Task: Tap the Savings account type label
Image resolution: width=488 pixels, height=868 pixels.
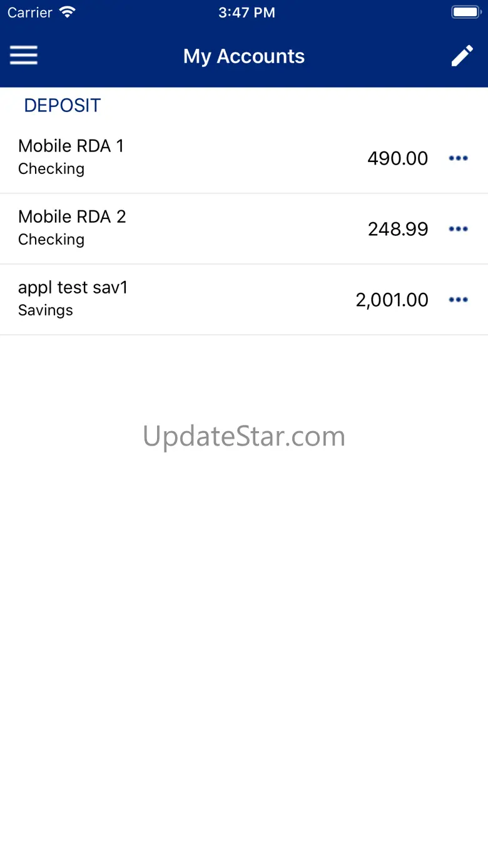Action: (x=46, y=310)
